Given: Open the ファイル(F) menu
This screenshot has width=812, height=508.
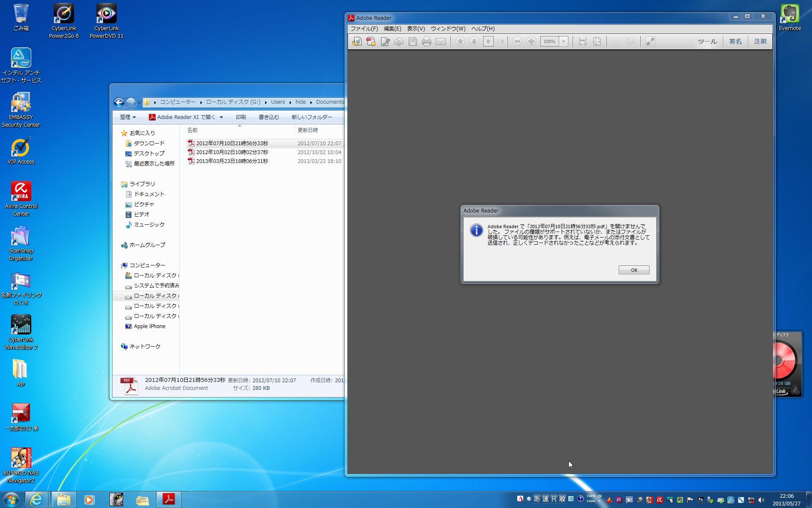Looking at the screenshot, I should [x=364, y=29].
